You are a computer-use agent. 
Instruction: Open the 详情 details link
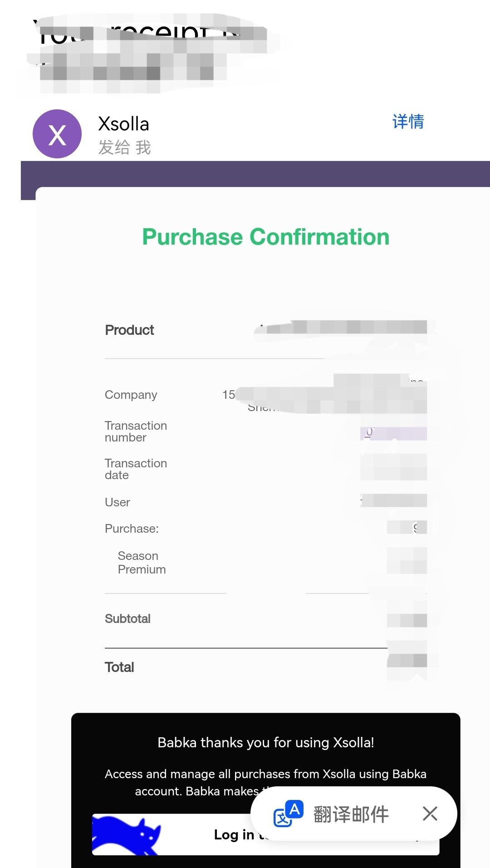[x=408, y=122]
